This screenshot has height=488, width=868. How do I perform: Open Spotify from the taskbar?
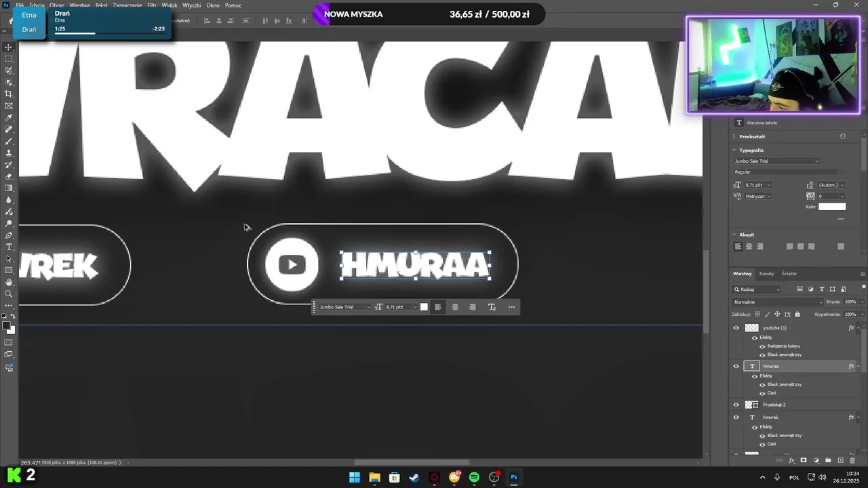(x=474, y=477)
